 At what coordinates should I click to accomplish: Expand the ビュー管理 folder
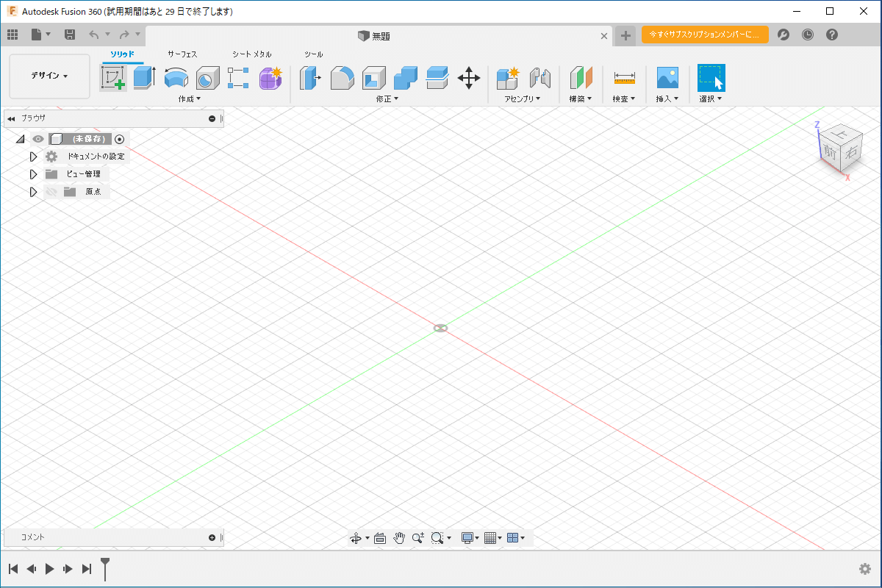pos(33,174)
